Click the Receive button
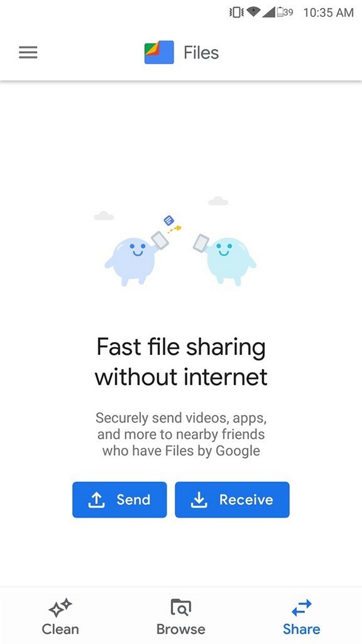Screen dimensions: 362x644 pos(232,500)
